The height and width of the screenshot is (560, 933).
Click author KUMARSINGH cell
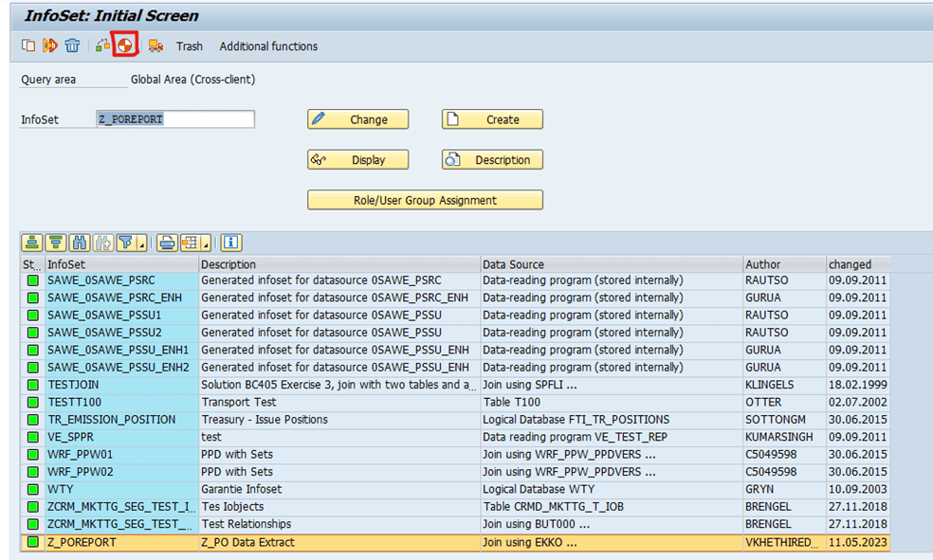[x=785, y=437]
